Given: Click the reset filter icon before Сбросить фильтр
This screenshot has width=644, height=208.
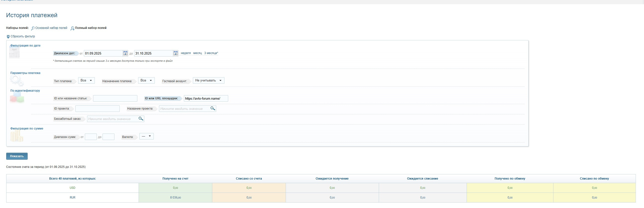Looking at the screenshot, I should pos(8,37).
